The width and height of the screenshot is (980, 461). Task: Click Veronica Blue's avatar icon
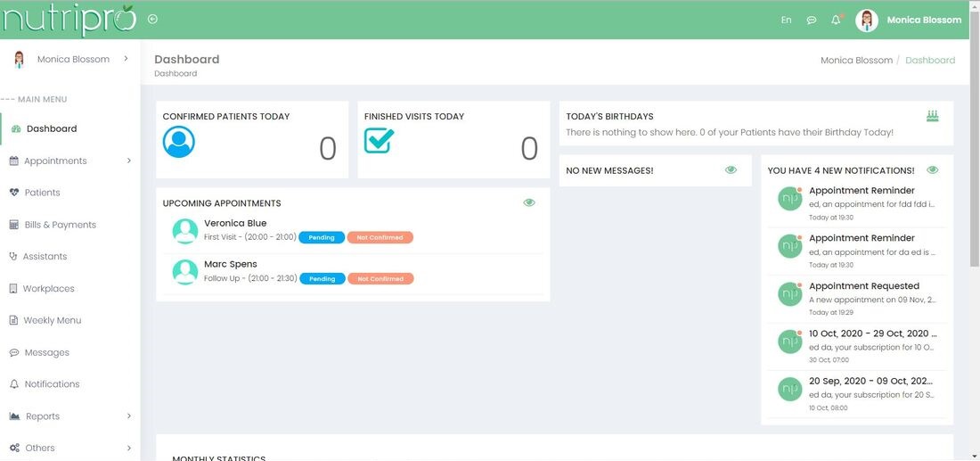(185, 231)
